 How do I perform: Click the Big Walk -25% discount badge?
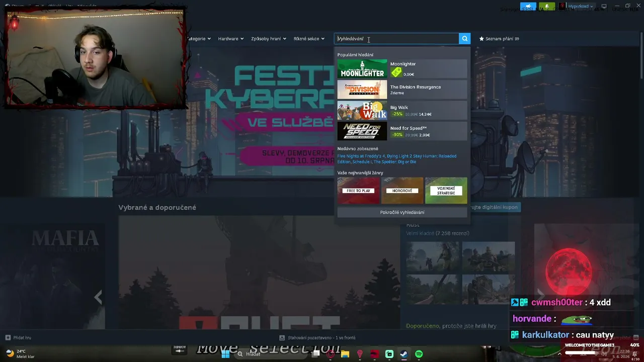(x=397, y=114)
